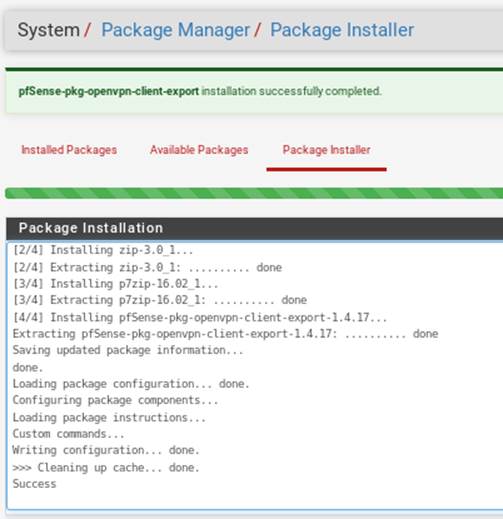
Task: Click the 'Configuring package components...' log line
Action: 115,400
